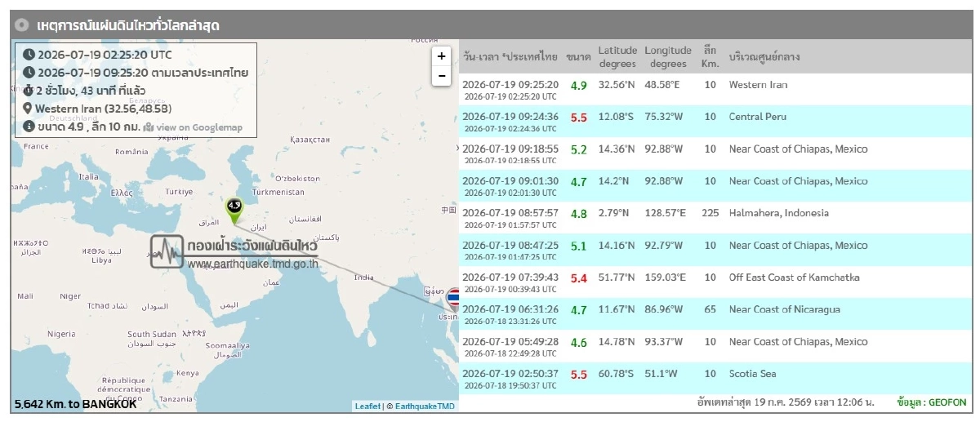Click the header circle icon beside title
Image resolution: width=980 pixels, height=422 pixels.
(23, 25)
